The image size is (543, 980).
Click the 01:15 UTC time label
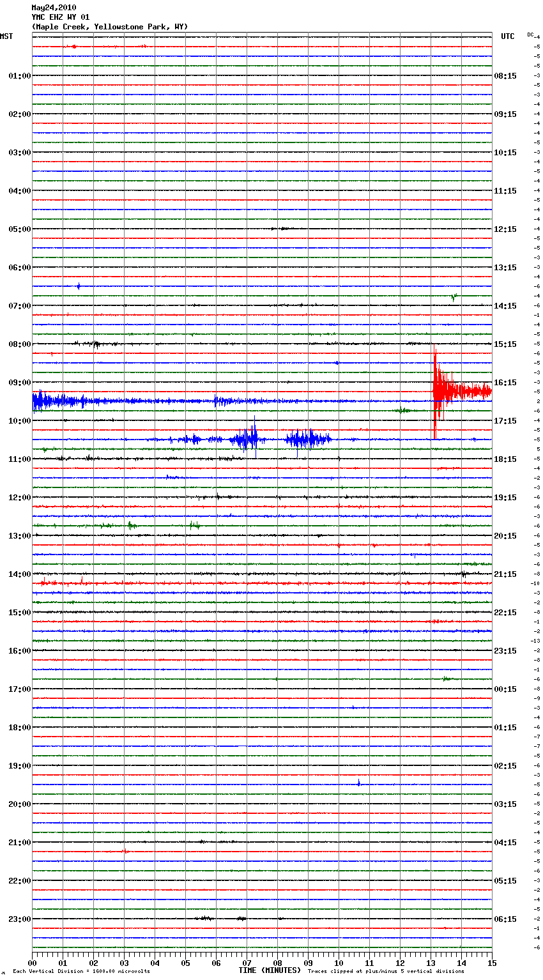point(505,728)
